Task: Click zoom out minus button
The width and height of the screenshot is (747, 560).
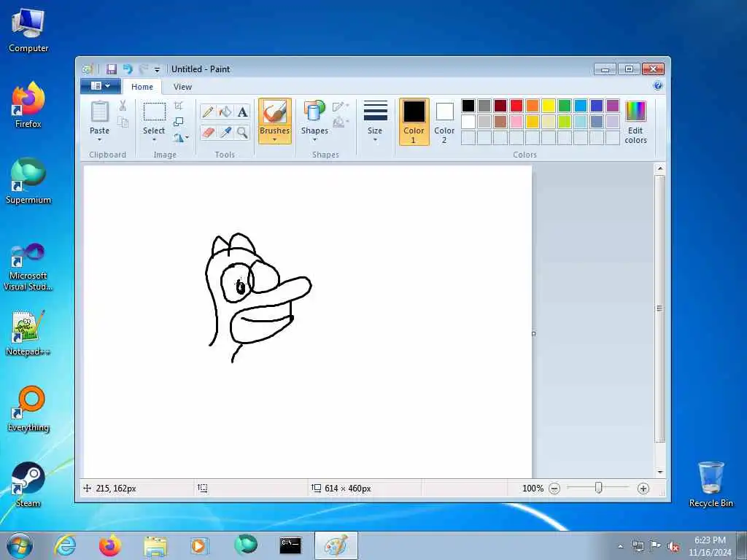Action: 554,488
